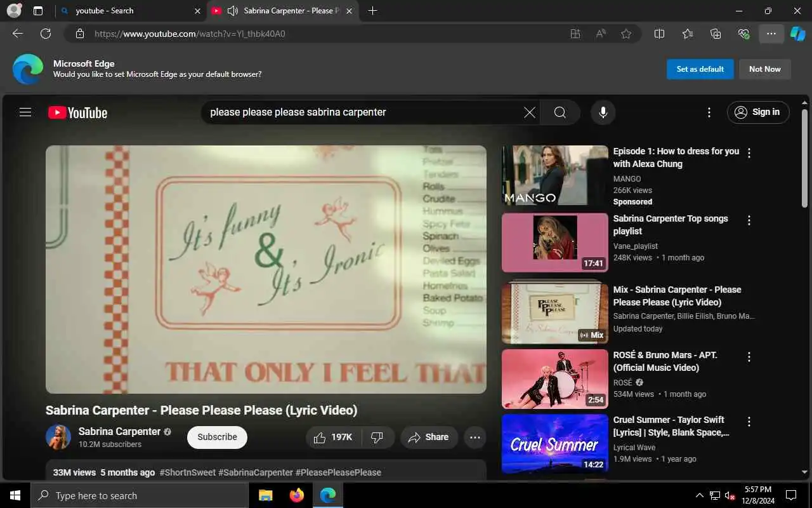Click Set as default for Edge
812x508 pixels.
point(700,69)
